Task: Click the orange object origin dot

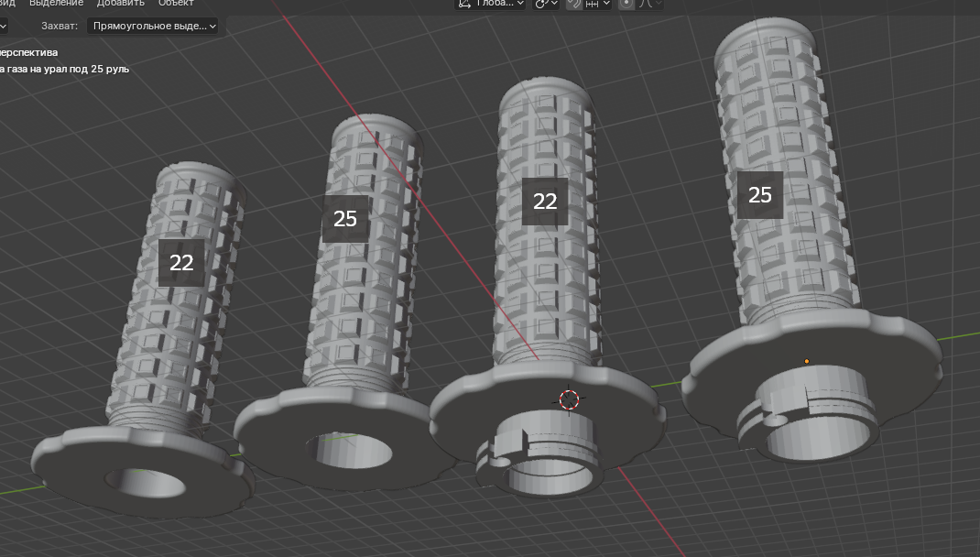Action: pos(807,361)
